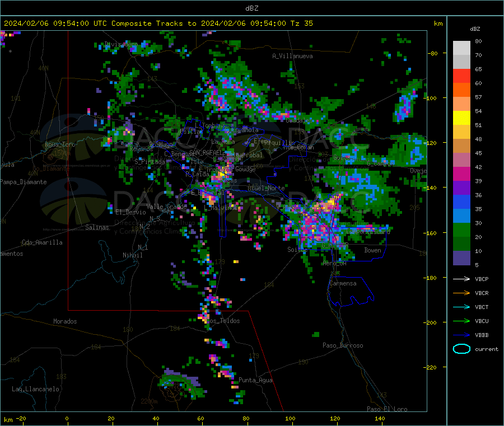Click the 'km' label at bottom left
Viewport: 504px width, 426px height.
(8, 420)
